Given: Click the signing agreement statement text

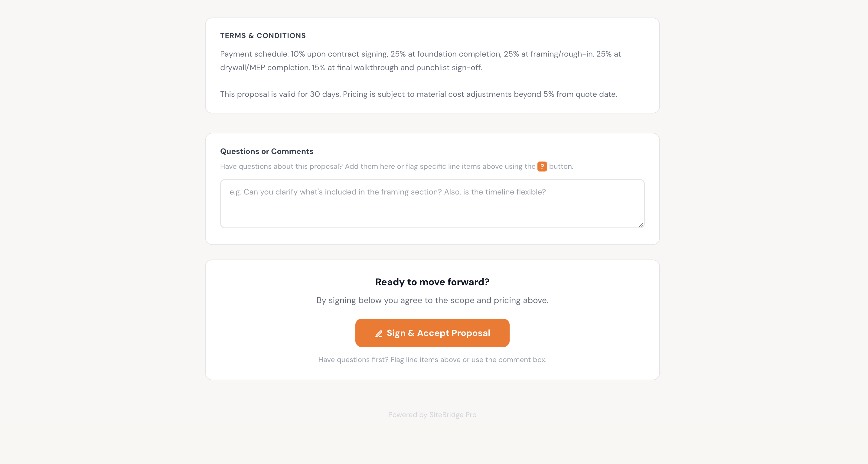Looking at the screenshot, I should [x=432, y=300].
